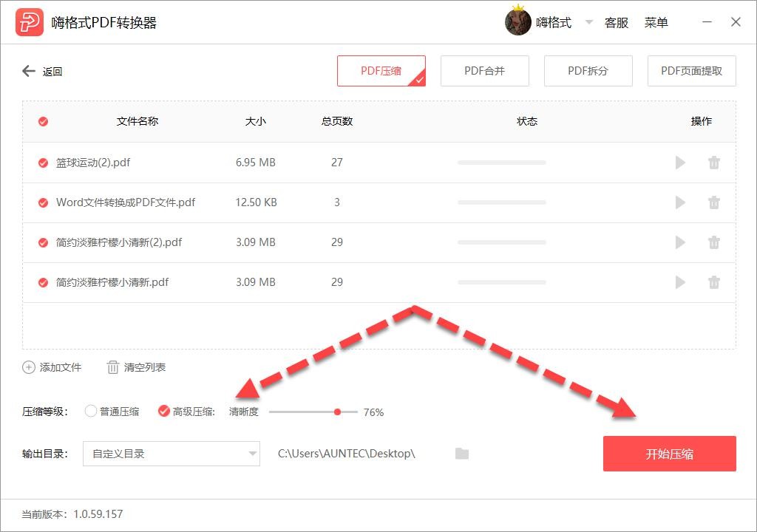Viewport: 757px width, 532px height.
Task: Start 简约淡雅柠檬小清新(2).pdf with play icon
Action: 680,242
